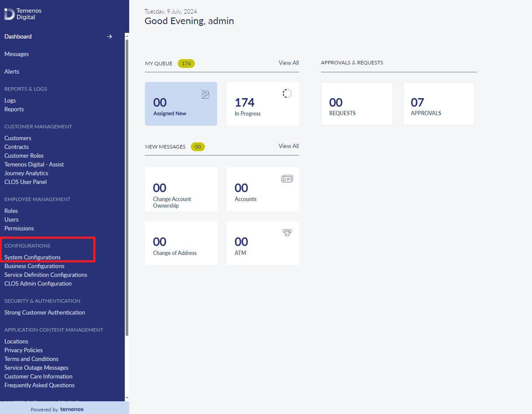532x414 pixels.
Task: Click the arrow icon beside Dashboard
Action: [x=109, y=36]
